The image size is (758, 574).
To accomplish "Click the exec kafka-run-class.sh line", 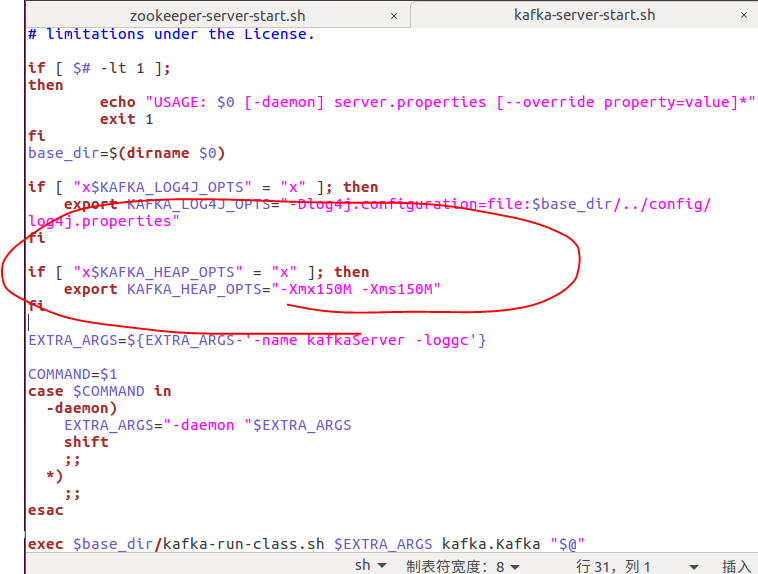I will [306, 544].
